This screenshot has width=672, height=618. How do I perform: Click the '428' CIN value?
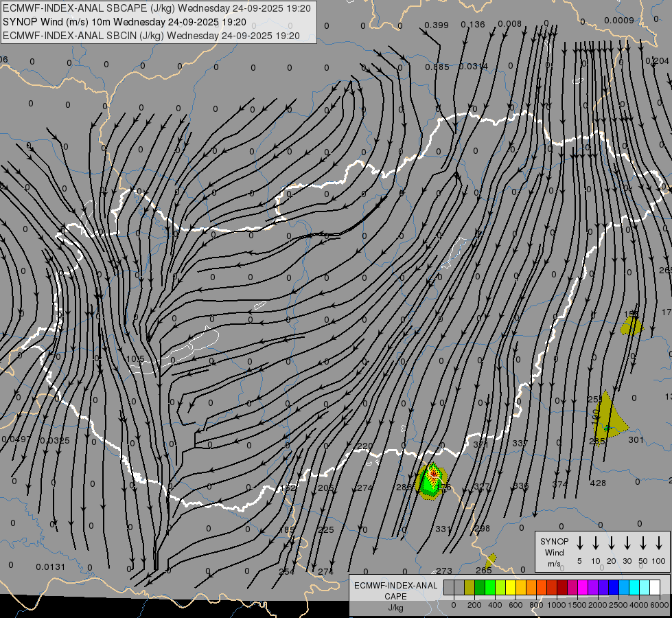598,483
